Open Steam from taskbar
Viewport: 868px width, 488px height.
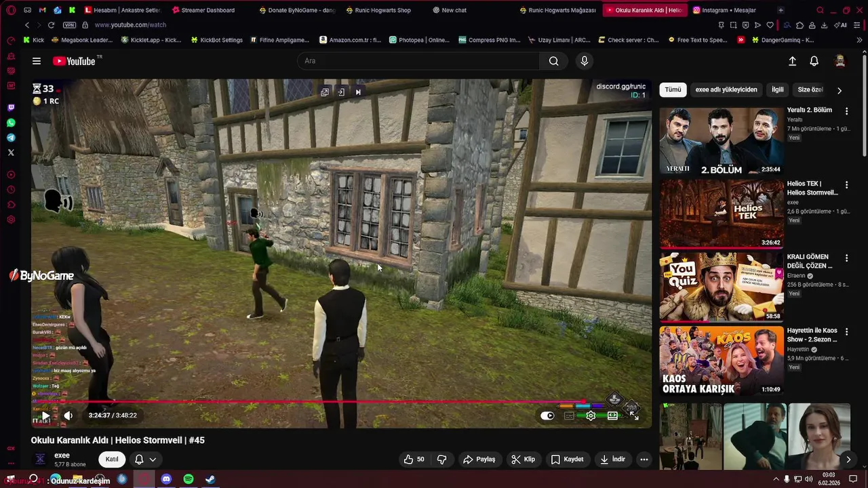point(210,479)
